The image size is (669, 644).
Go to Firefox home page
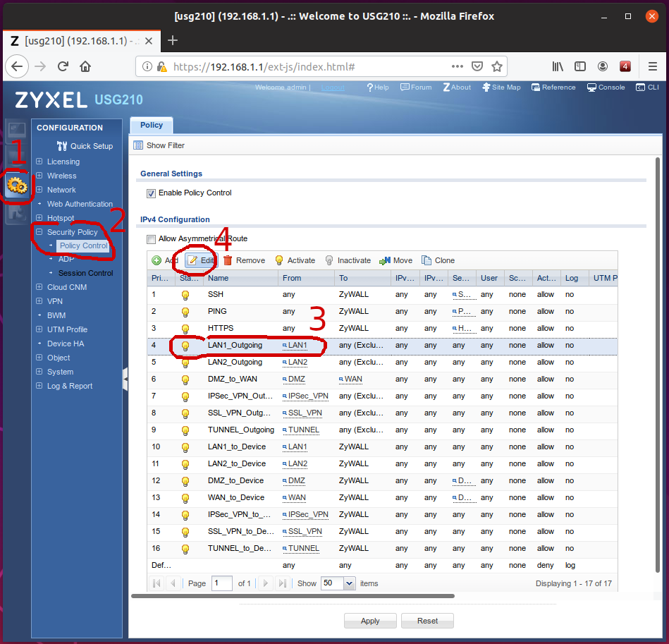point(85,66)
